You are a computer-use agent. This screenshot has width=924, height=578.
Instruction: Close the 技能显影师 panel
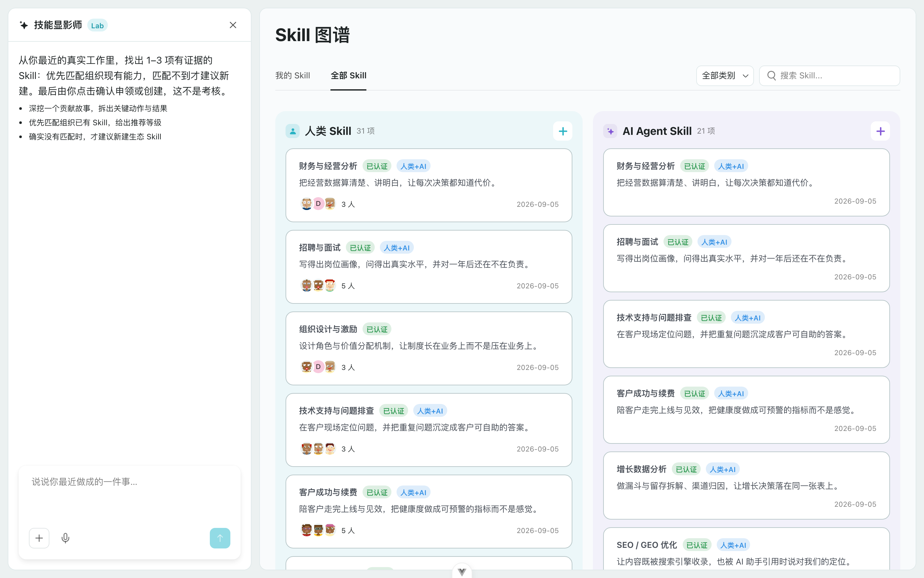pos(233,25)
